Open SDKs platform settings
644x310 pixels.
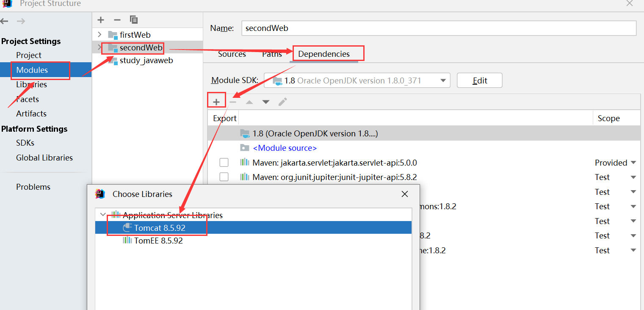(x=25, y=143)
